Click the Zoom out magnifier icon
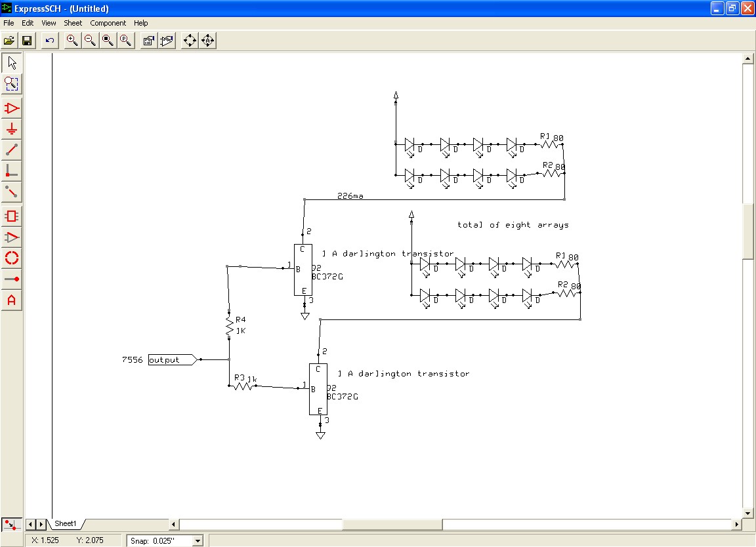The width and height of the screenshot is (756, 547). coord(90,41)
